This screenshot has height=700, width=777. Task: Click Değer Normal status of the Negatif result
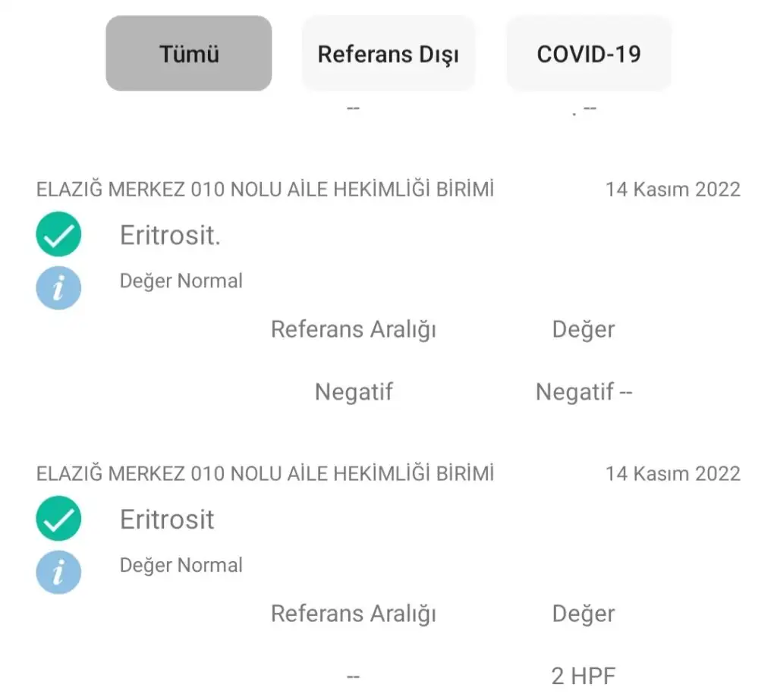coord(181,281)
